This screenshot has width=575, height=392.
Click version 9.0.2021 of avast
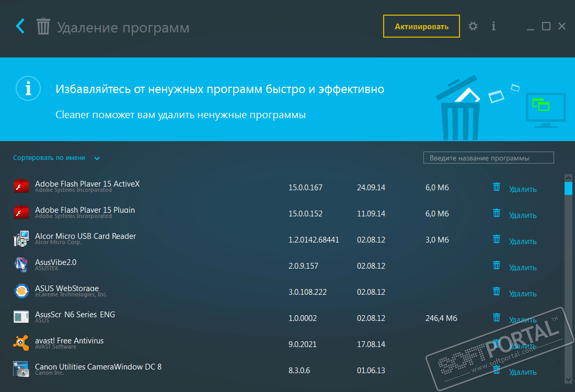[x=302, y=344]
